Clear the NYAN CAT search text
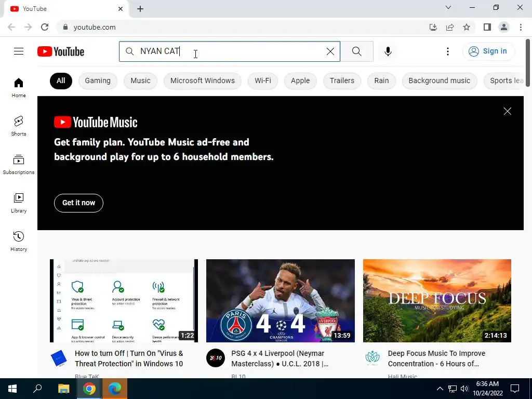The height and width of the screenshot is (399, 532). 330,51
